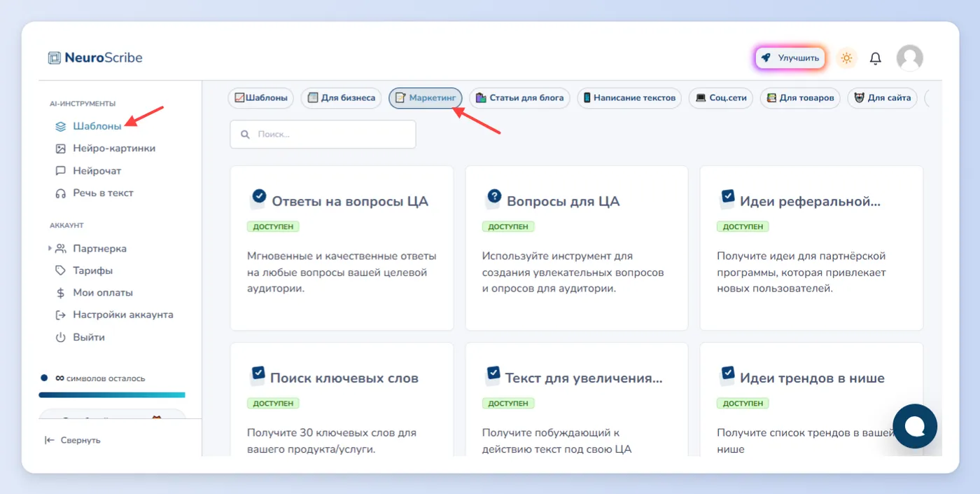Toggle light theme with sun icon
This screenshot has height=494, width=980.
pos(847,58)
